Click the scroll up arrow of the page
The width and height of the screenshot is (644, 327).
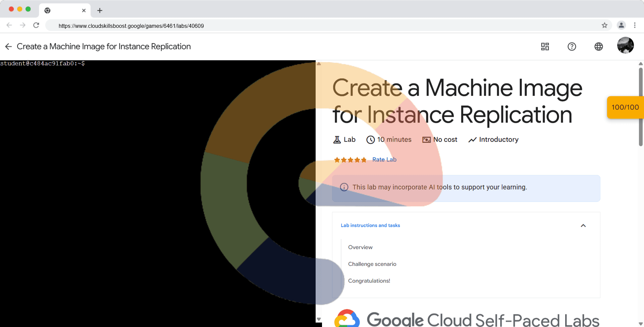tap(641, 63)
